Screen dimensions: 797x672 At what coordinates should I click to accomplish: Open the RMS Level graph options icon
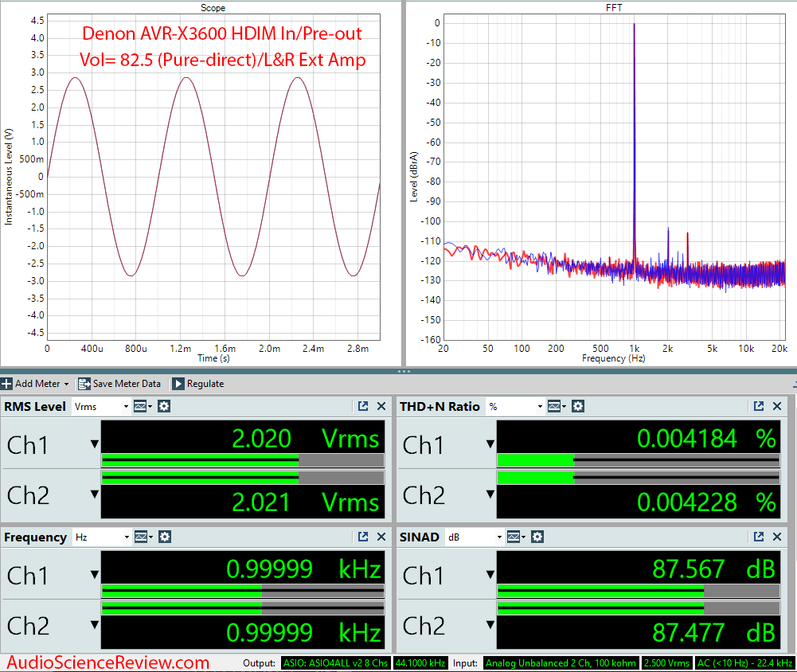[x=143, y=406]
